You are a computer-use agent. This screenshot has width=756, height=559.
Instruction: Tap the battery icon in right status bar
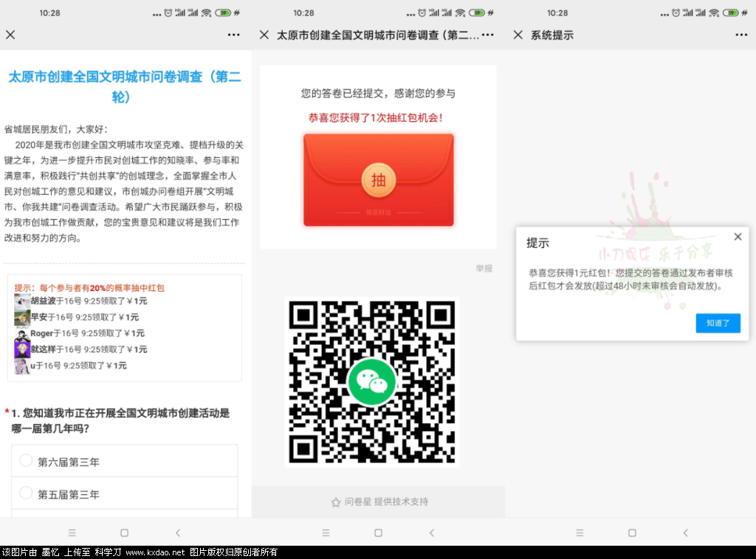[x=731, y=13]
